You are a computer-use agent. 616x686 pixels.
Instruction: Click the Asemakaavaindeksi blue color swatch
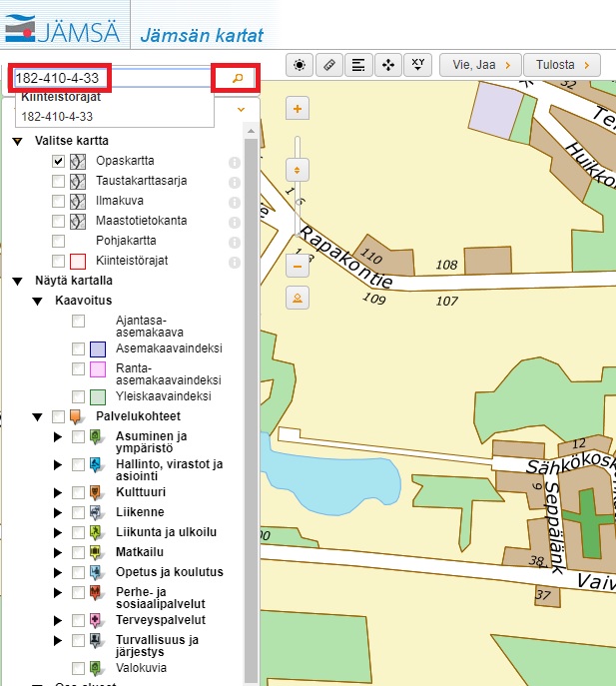pos(98,349)
